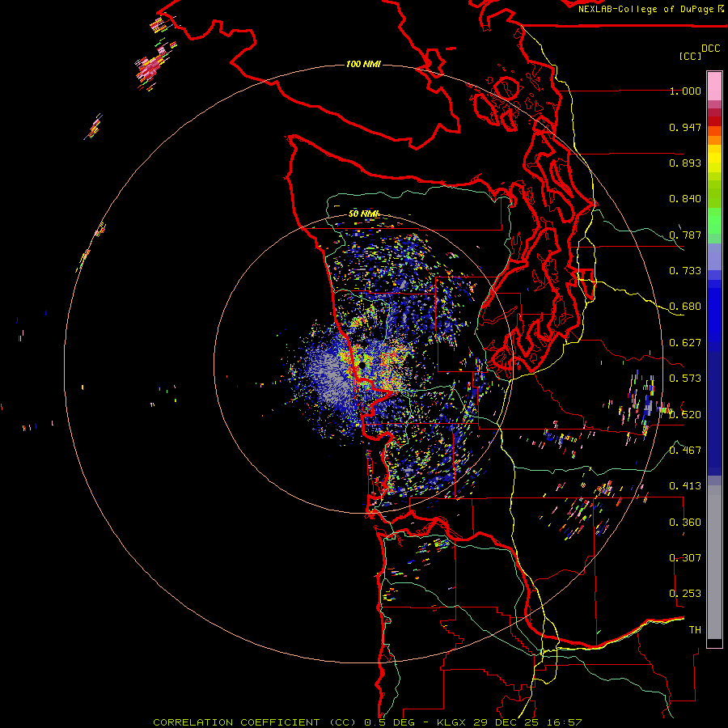Click the 0.787 color scale label
Image resolution: width=728 pixels, height=728 pixels.
(685, 235)
